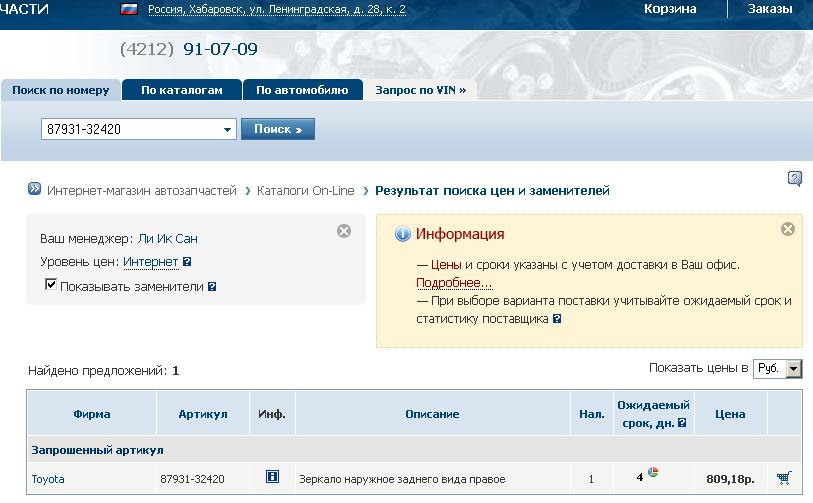Click help icon in Ожидаемый срок column header
Image resolution: width=813 pixels, height=503 pixels.
click(x=682, y=423)
